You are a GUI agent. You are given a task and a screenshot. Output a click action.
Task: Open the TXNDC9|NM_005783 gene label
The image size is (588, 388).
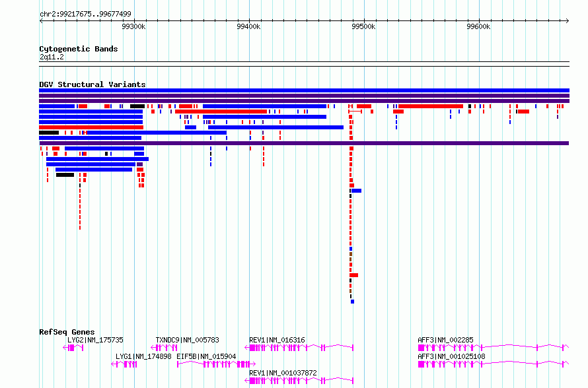[x=187, y=340]
